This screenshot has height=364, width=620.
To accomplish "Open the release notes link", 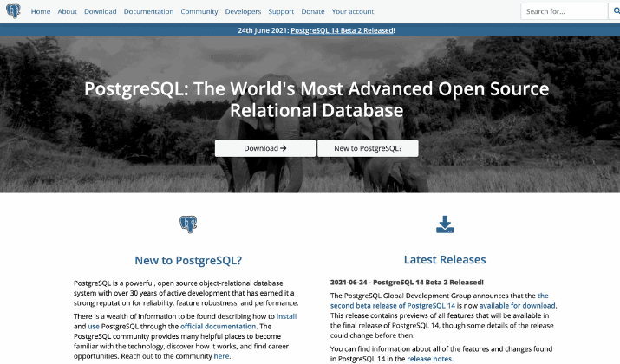I will [x=429, y=359].
